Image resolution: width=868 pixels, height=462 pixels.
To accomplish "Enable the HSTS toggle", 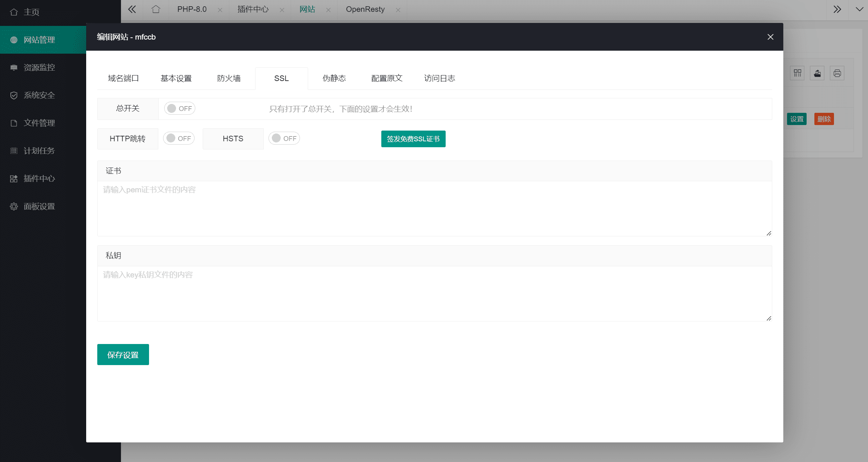I will tap(284, 138).
